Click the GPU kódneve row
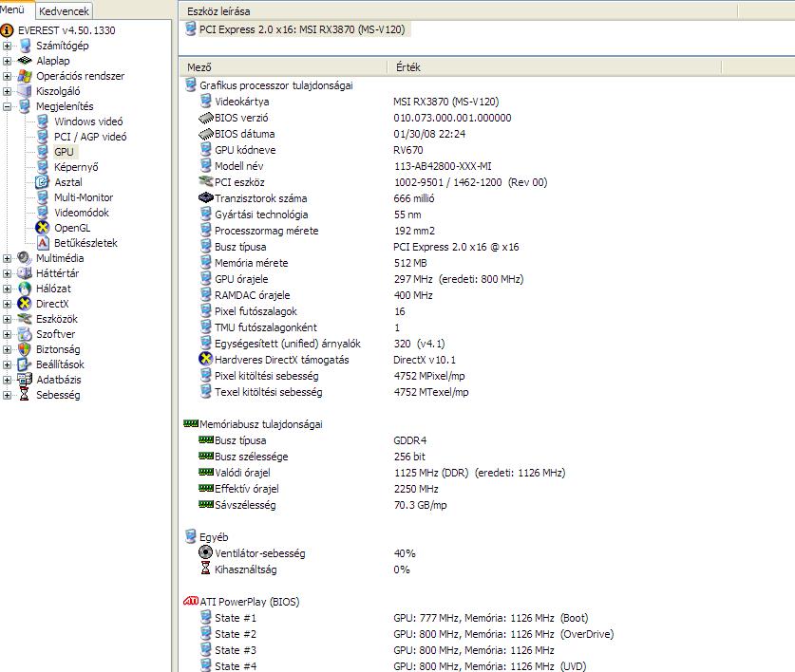Viewport: 795px width, 672px height. point(245,150)
